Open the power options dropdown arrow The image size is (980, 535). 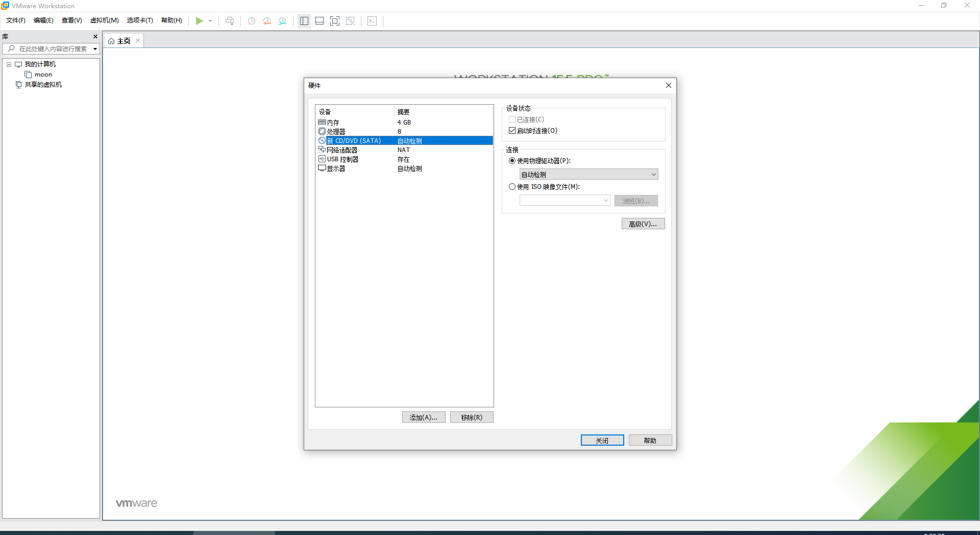(210, 21)
